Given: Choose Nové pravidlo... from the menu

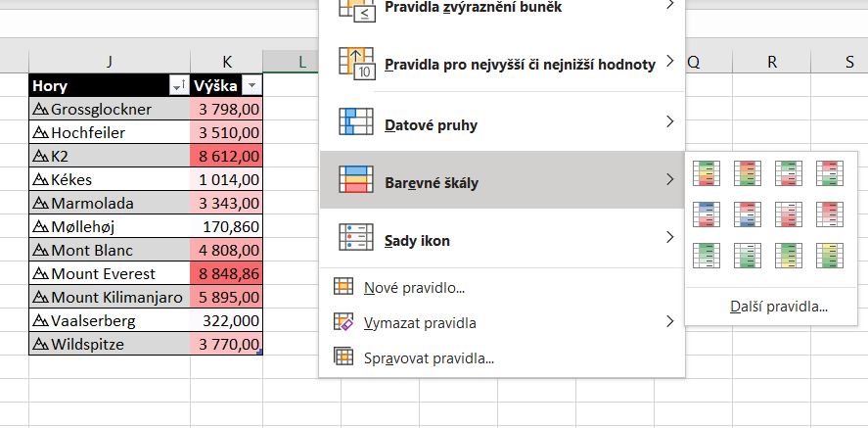Looking at the screenshot, I should point(413,287).
